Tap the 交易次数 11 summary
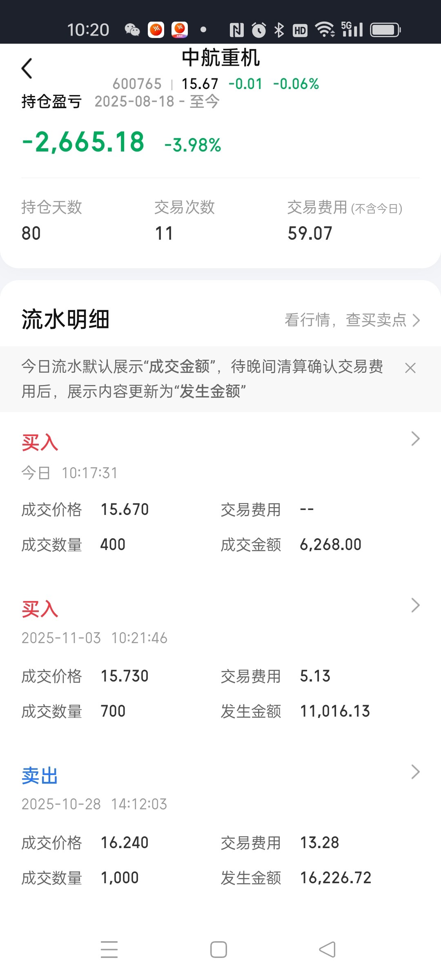 [185, 220]
